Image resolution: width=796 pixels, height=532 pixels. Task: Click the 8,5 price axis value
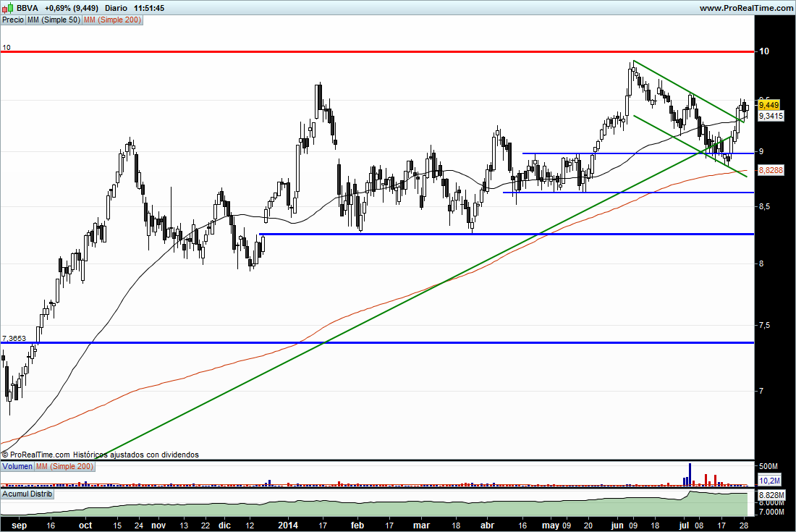(x=765, y=206)
